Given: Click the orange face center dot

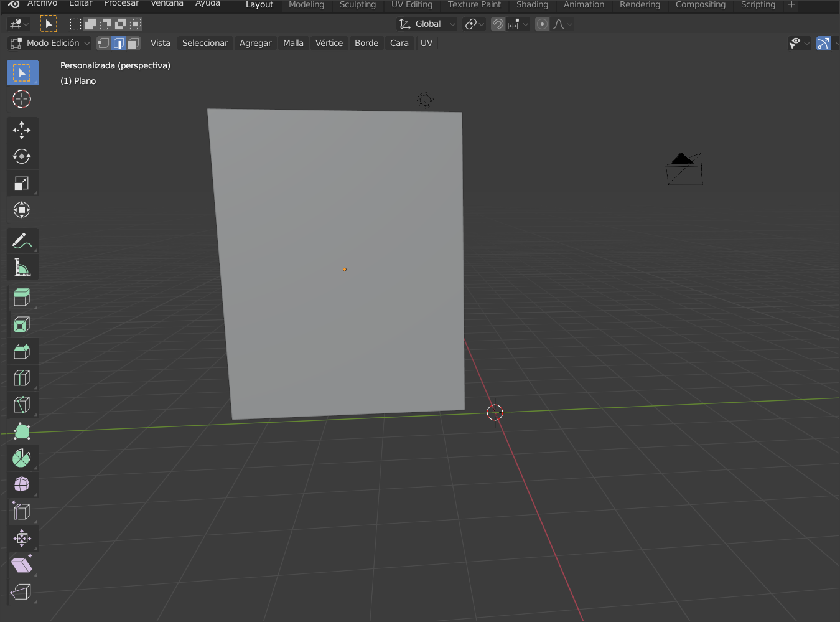Looking at the screenshot, I should 344,270.
